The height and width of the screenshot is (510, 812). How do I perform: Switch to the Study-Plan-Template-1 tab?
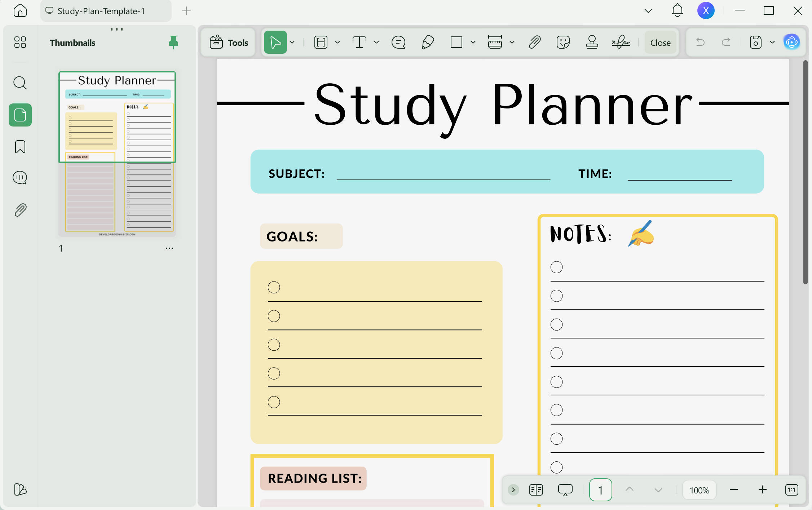tap(106, 11)
